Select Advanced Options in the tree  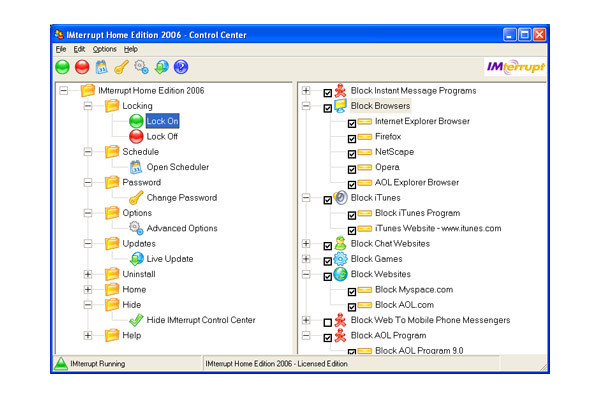coord(182,228)
